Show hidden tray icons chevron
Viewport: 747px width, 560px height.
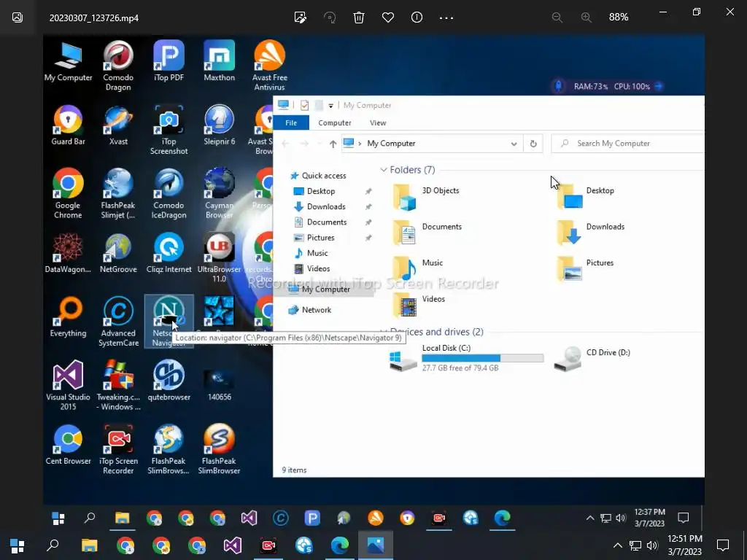(617, 545)
